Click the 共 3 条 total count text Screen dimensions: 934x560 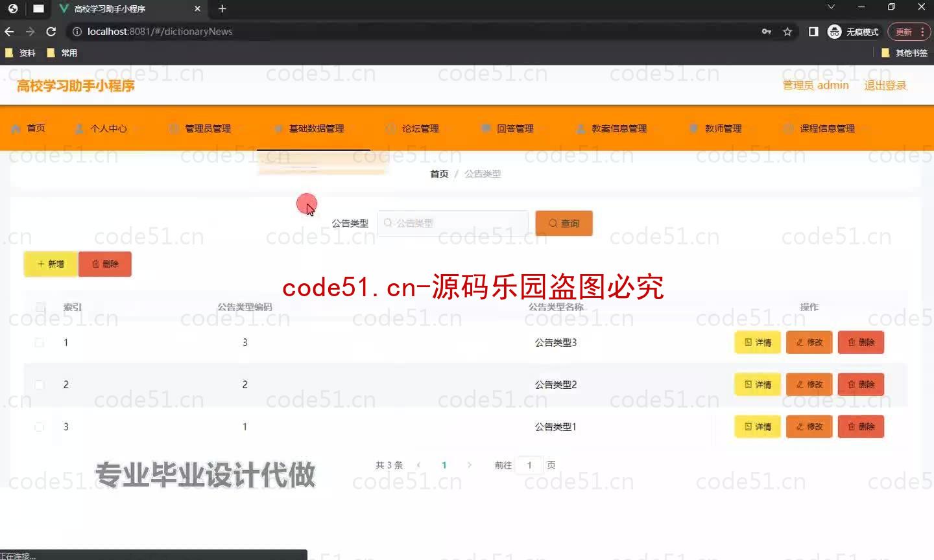point(389,465)
